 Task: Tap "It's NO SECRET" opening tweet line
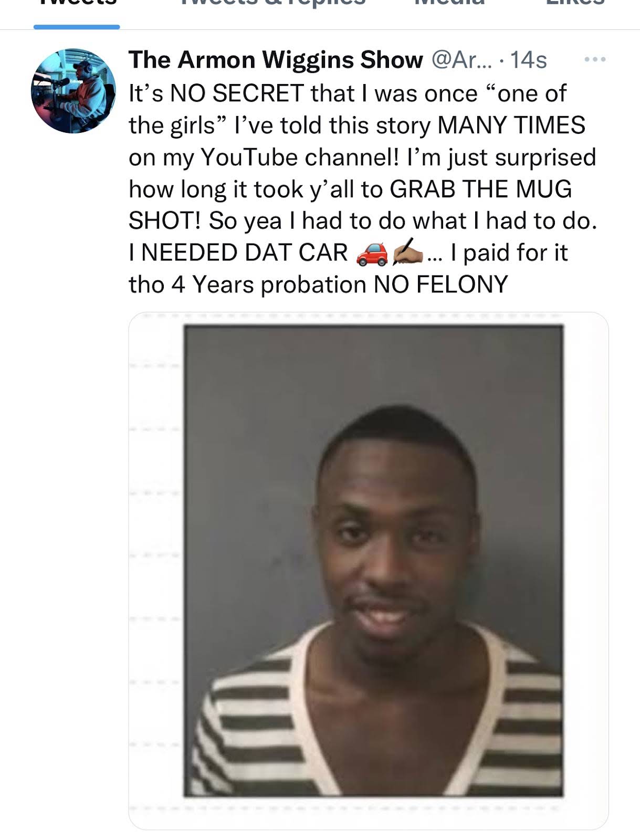tap(216, 93)
